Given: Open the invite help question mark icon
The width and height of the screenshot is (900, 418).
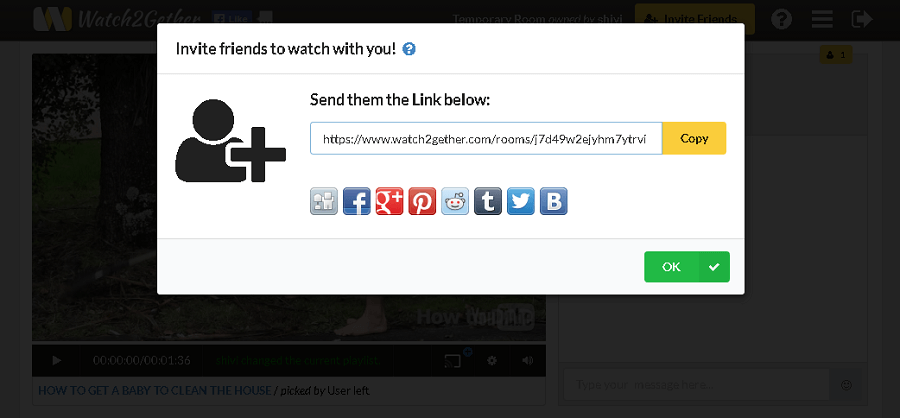Looking at the screenshot, I should (409, 49).
